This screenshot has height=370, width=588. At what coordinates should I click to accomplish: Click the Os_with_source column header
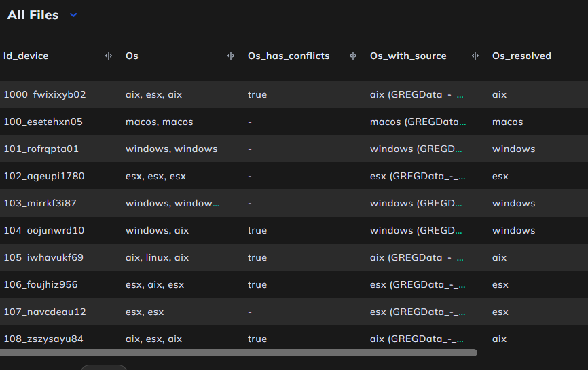(x=408, y=56)
